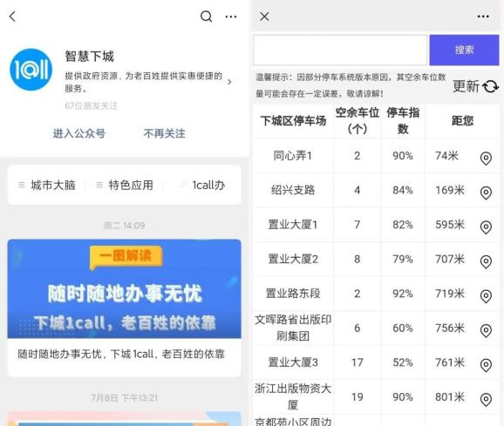The height and width of the screenshot is (426, 504).
Task: Select the 绍兴支路 parking lot name
Action: point(293,190)
